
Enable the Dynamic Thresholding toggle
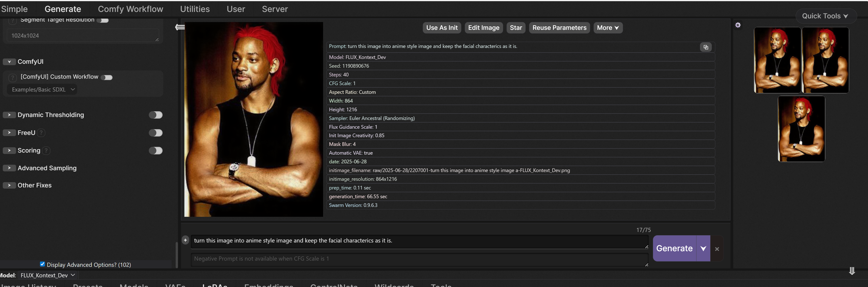pos(156,115)
